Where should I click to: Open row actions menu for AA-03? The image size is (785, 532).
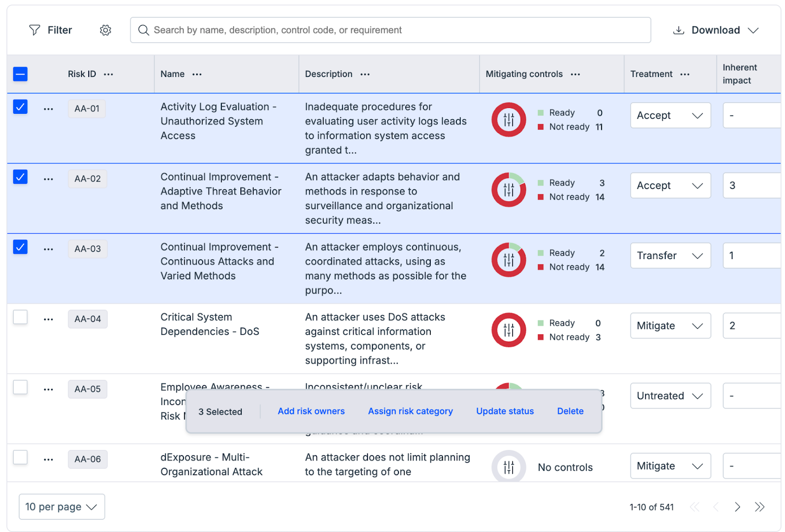[48, 249]
